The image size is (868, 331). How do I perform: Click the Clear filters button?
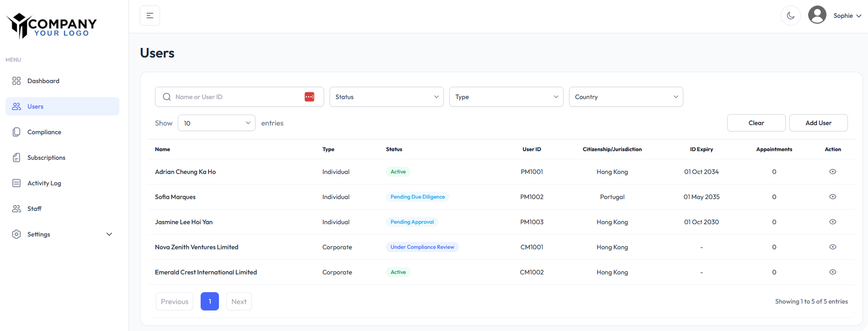[756, 123]
